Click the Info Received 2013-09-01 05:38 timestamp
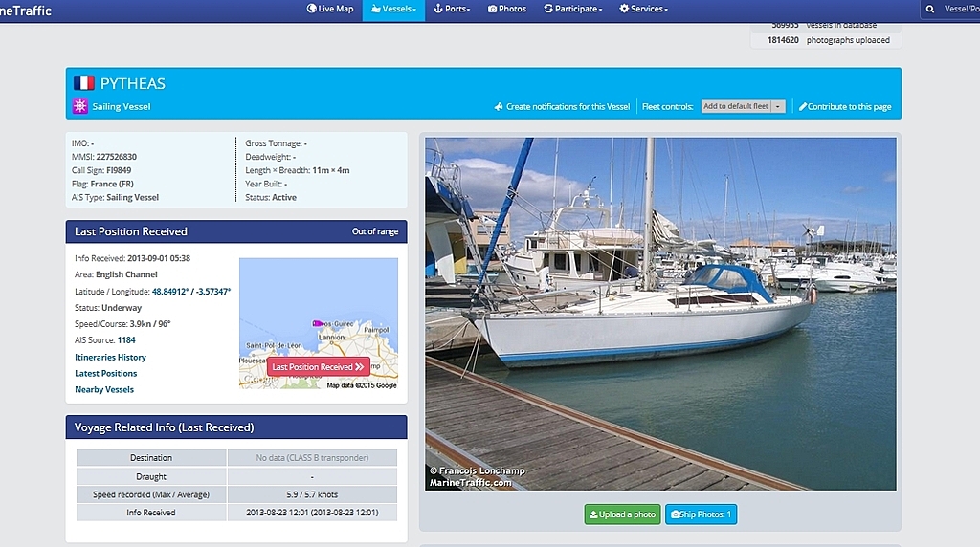980x547 pixels. (x=159, y=258)
